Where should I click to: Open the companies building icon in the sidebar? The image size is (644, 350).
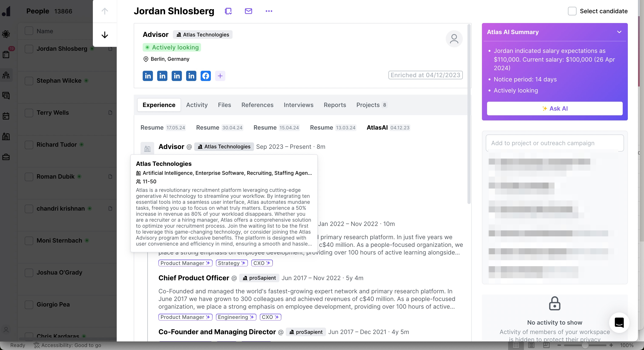(x=6, y=136)
